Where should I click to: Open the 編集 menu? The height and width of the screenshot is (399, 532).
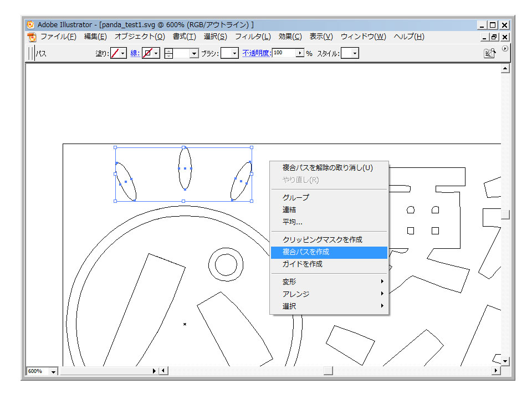click(x=95, y=37)
